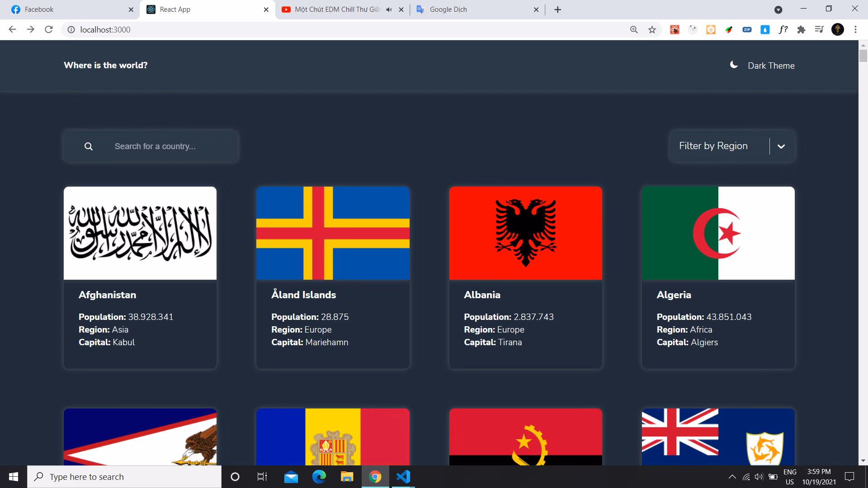The width and height of the screenshot is (868, 488).
Task: Switch to the Google Dịch tab
Action: (477, 9)
